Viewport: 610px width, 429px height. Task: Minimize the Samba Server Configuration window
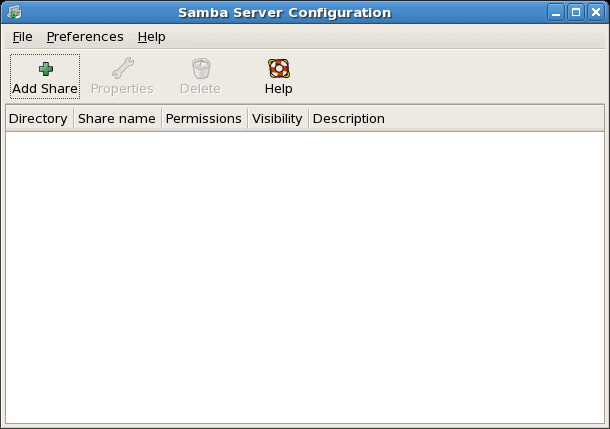click(556, 12)
